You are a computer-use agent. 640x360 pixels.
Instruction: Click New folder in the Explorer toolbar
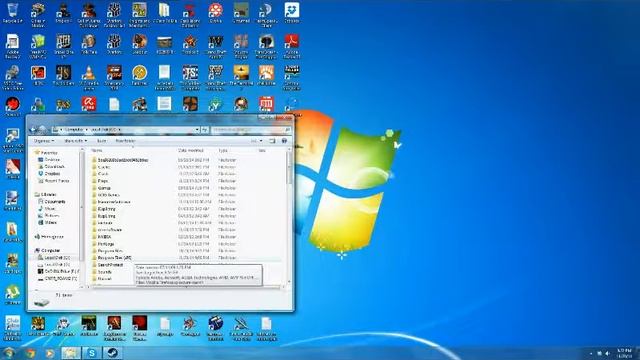(x=125, y=141)
